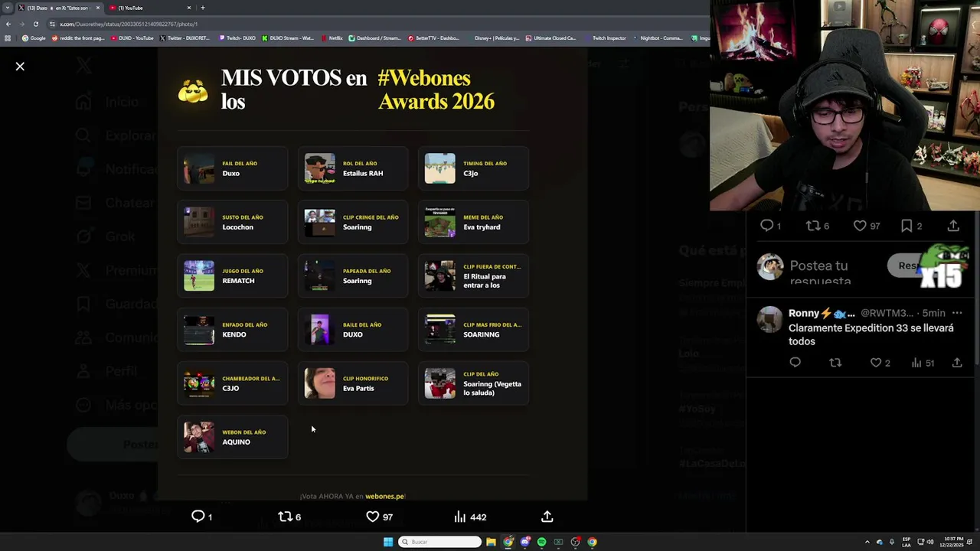
Task: Click the 'Fail del año Duxo' vote card
Action: click(232, 168)
